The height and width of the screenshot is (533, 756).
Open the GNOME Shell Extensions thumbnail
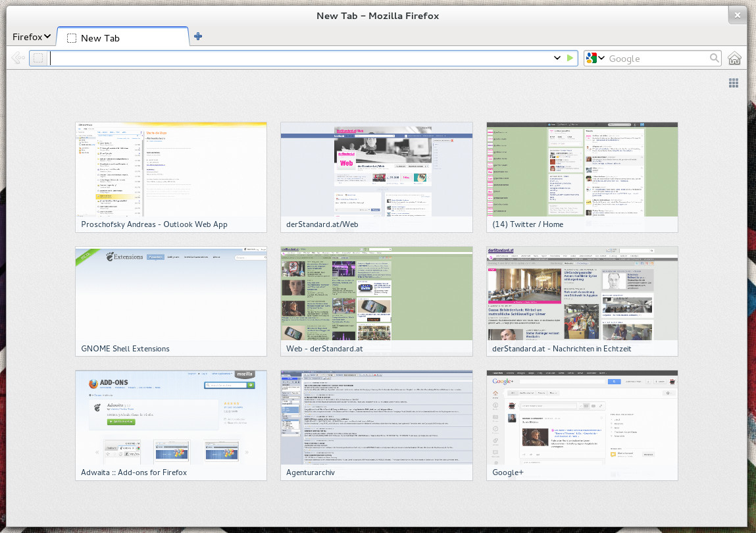pos(170,301)
